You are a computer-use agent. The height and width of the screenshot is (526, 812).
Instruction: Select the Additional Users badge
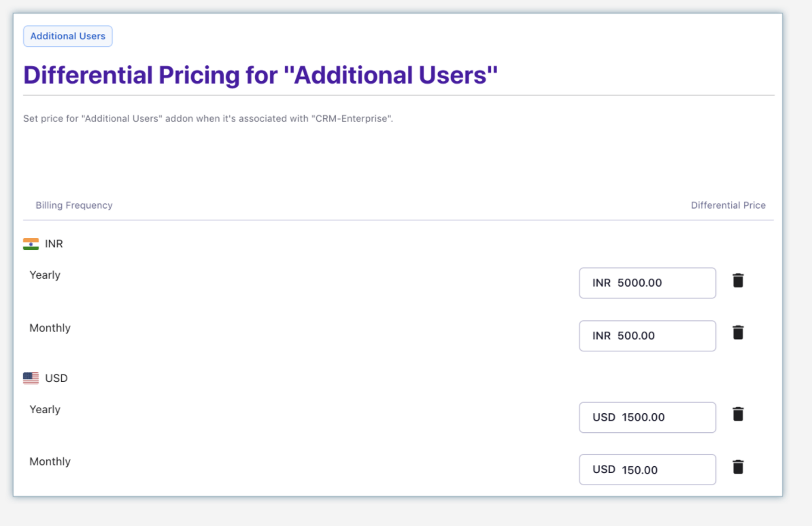tap(67, 36)
